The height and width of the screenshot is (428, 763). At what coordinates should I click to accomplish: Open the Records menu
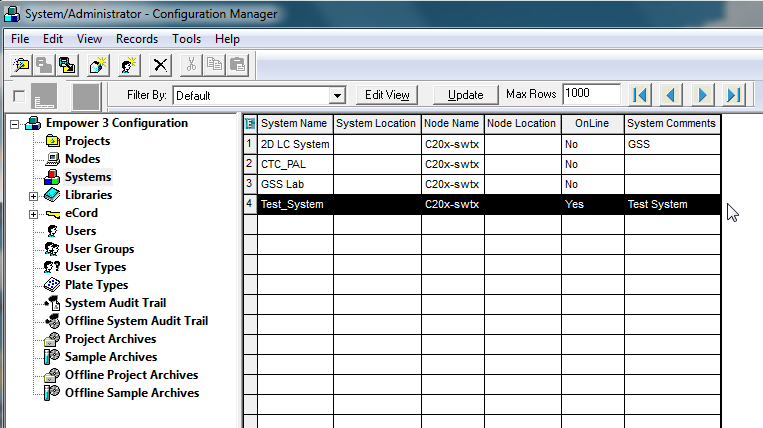(x=137, y=39)
